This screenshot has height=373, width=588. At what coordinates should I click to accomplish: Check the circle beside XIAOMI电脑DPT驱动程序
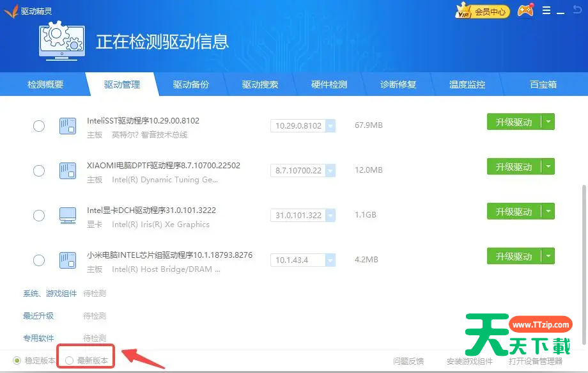(x=38, y=170)
